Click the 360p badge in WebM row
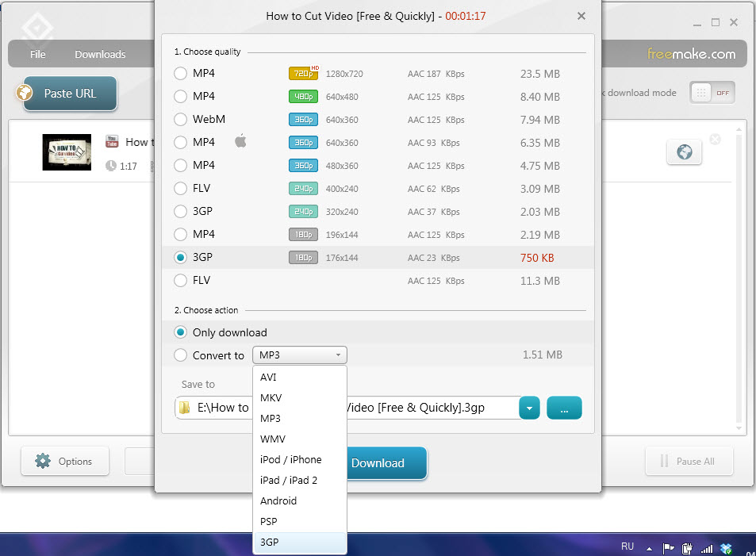This screenshot has height=556, width=756. pos(303,120)
